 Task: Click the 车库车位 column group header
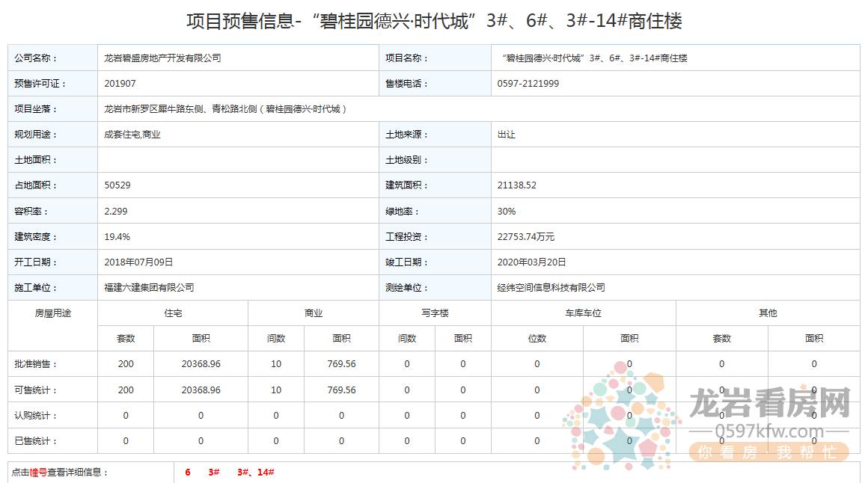[584, 313]
